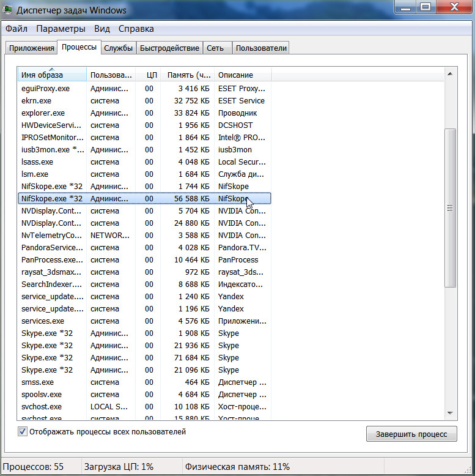Click the Завершить процесс button

pyautogui.click(x=411, y=434)
